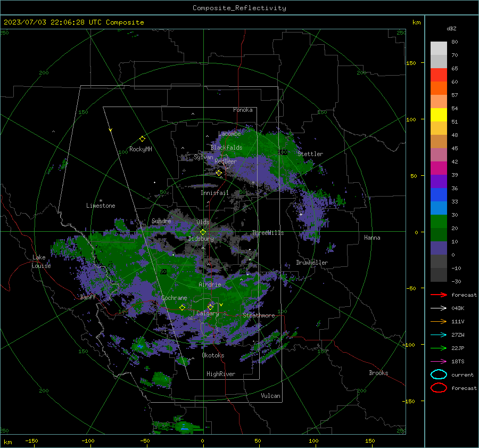Pick the magenta 42-39 dBZ swatch
Viewport: 479px width, 448px height.
439,168
